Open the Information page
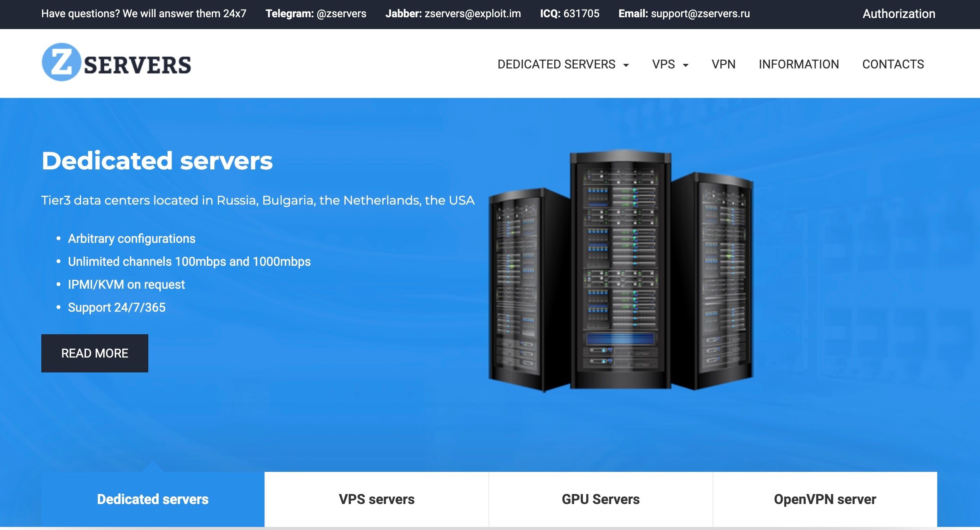This screenshot has width=980, height=530. [799, 64]
